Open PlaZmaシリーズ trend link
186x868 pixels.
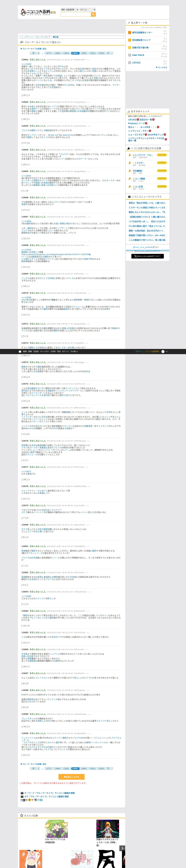[x=136, y=123]
